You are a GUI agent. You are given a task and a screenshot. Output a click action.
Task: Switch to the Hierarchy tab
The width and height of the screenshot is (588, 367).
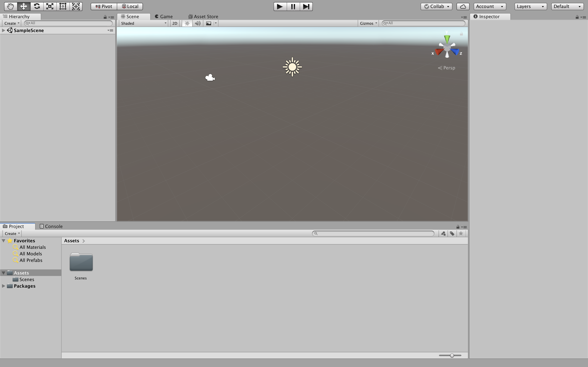20,17
